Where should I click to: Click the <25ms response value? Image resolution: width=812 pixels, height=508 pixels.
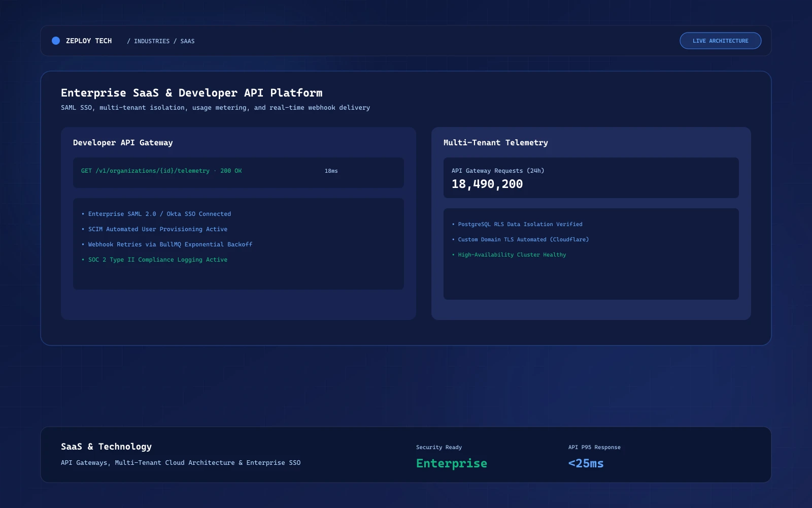click(x=586, y=463)
